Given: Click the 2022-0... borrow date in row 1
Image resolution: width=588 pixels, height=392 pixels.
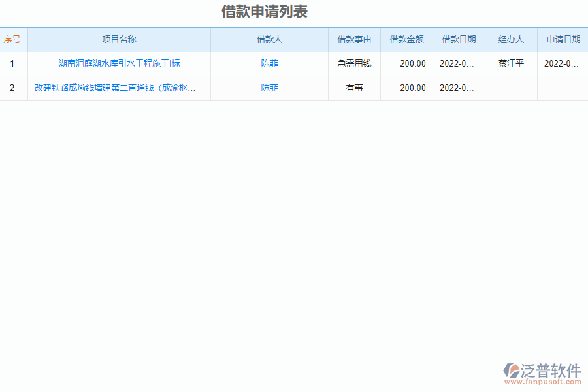Looking at the screenshot, I should (458, 63).
